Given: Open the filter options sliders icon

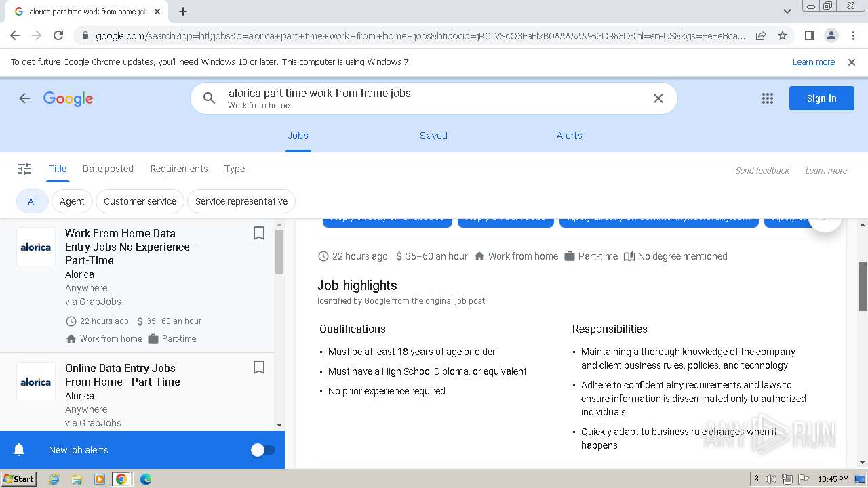Looking at the screenshot, I should click(x=24, y=169).
